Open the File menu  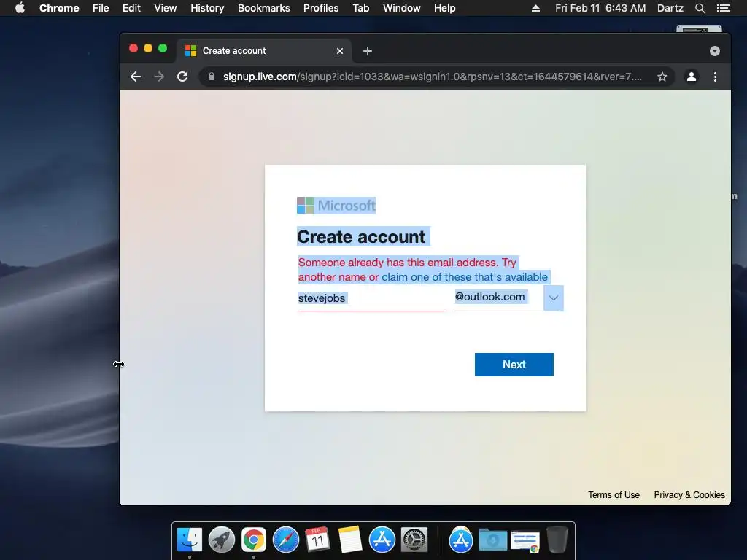[101, 8]
